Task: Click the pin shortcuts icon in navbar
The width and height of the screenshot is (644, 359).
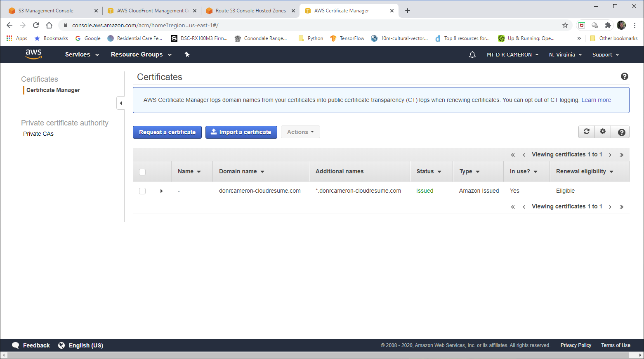Action: (x=187, y=54)
